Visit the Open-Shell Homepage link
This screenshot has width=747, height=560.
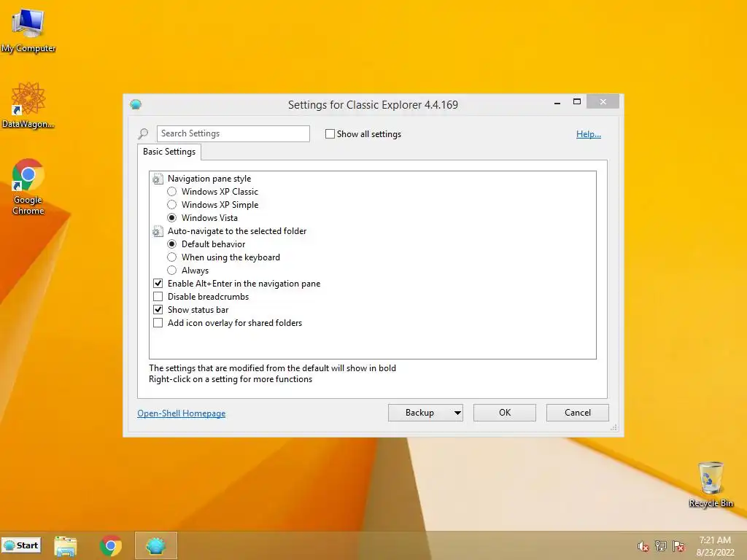182,413
